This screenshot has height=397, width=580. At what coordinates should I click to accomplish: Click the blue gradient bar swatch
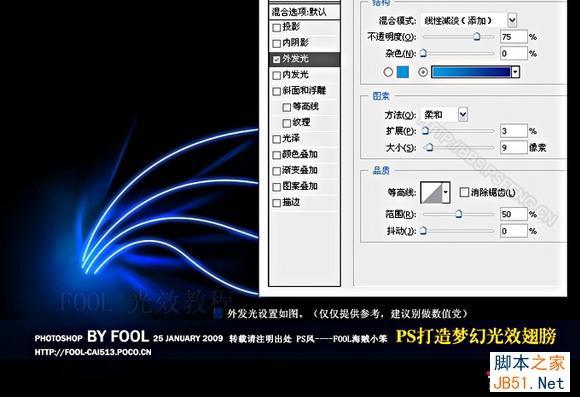(471, 72)
